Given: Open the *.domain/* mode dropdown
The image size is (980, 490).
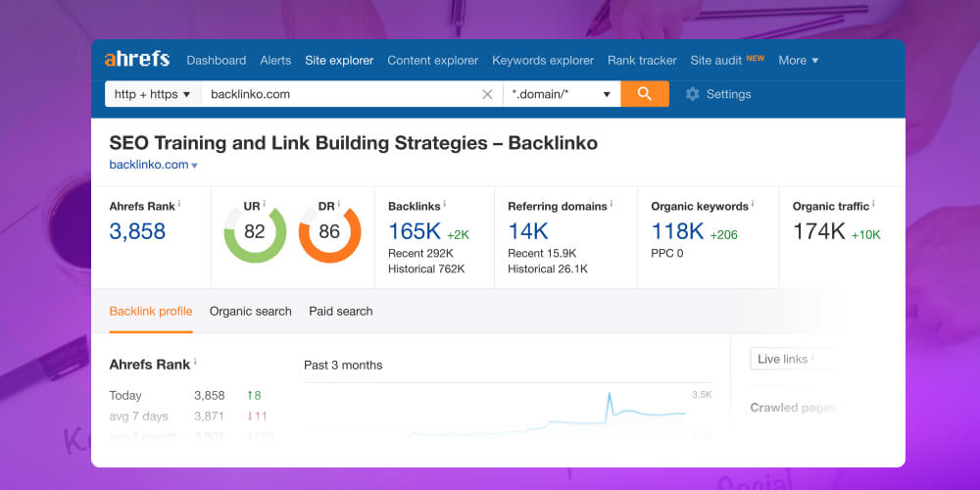Looking at the screenshot, I should tap(562, 94).
